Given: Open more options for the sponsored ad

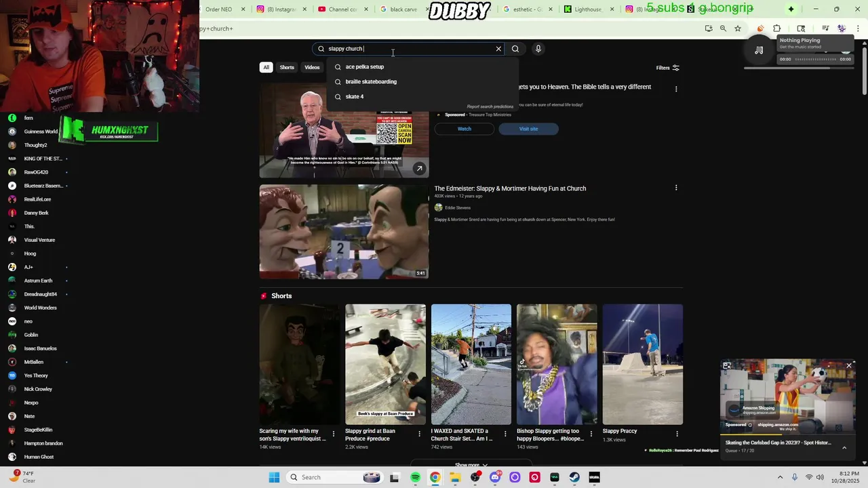Looking at the screenshot, I should point(676,89).
